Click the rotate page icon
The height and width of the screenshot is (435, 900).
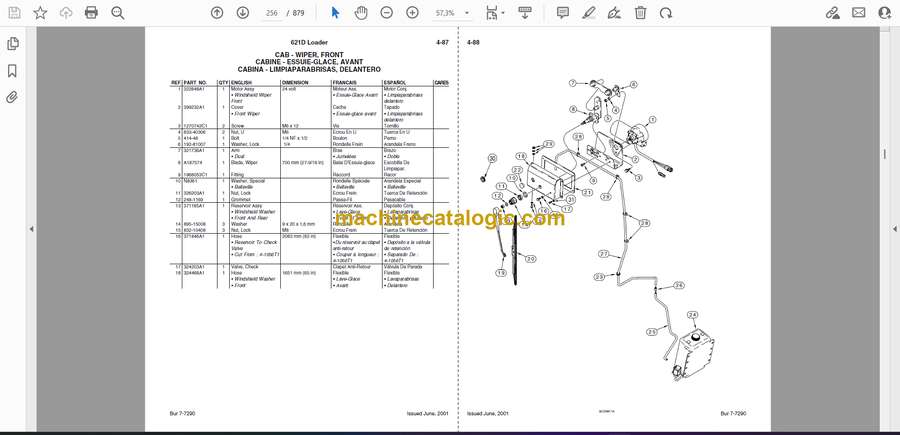pyautogui.click(x=666, y=13)
